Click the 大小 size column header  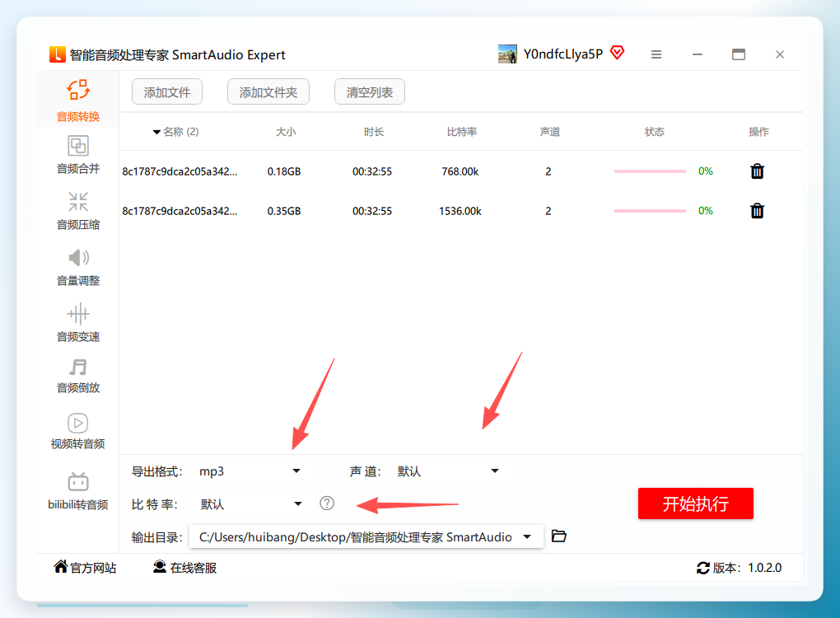tap(286, 132)
